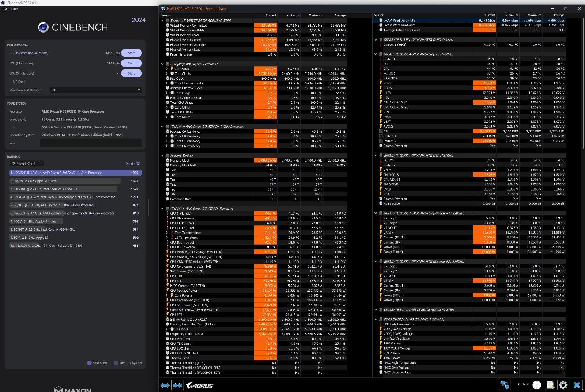The height and width of the screenshot is (392, 585).
Task: Click the Details filter lines icon
Action: pyautogui.click(x=138, y=163)
